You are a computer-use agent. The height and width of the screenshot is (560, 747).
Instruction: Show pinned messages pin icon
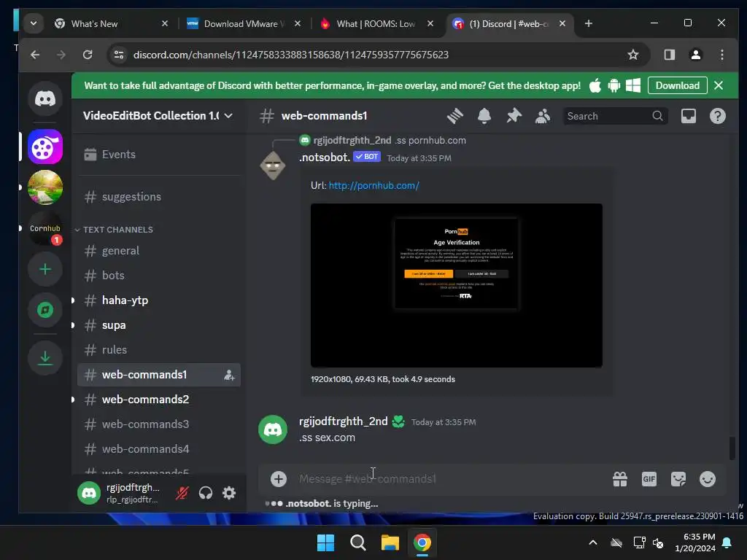click(514, 116)
